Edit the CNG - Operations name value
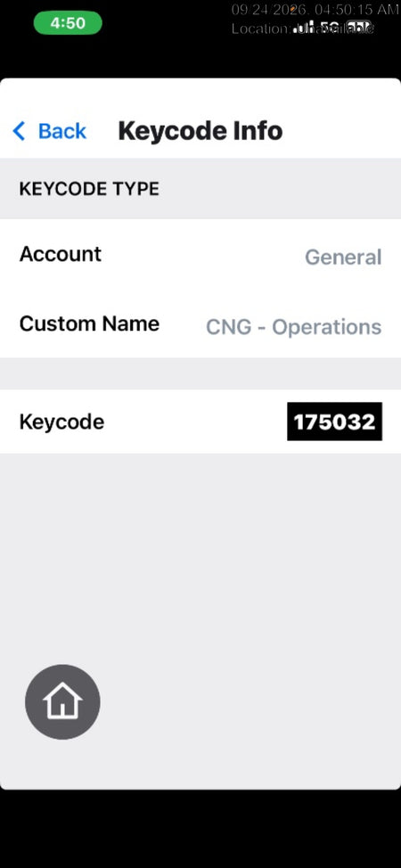 click(293, 326)
